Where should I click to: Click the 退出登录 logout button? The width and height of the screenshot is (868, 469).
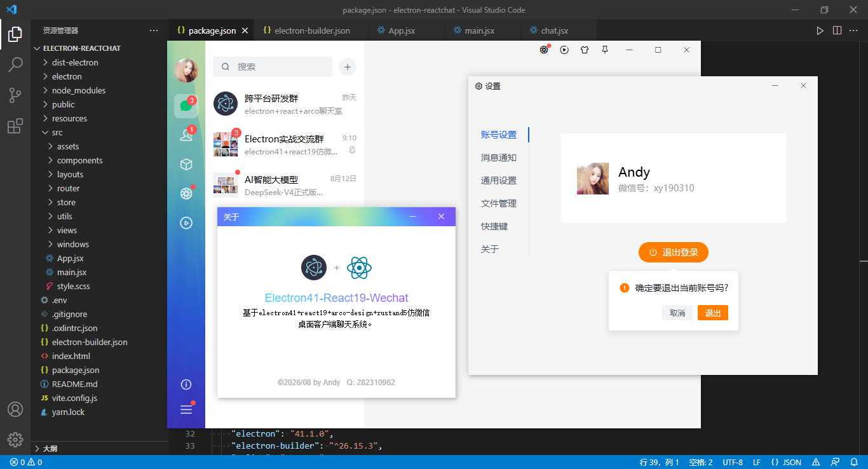674,252
